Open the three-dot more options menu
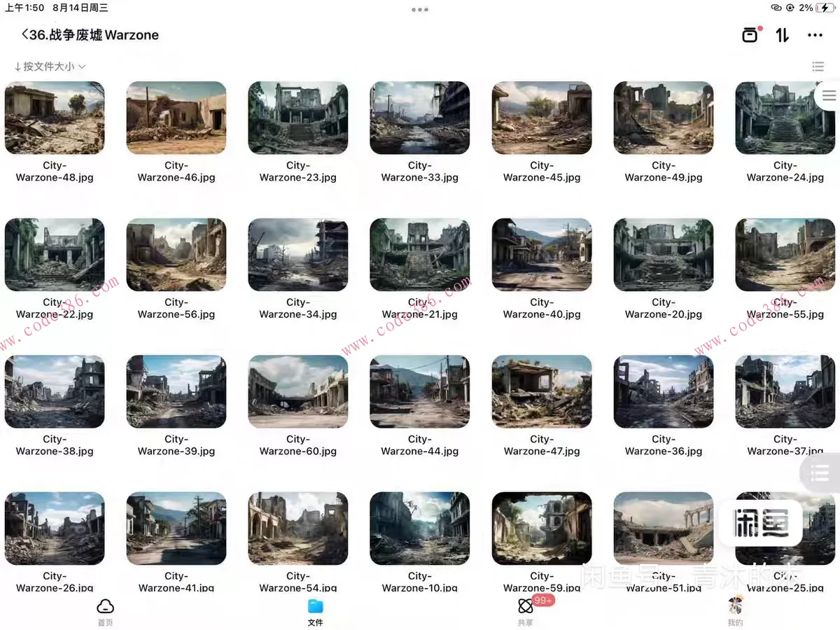 pos(815,35)
